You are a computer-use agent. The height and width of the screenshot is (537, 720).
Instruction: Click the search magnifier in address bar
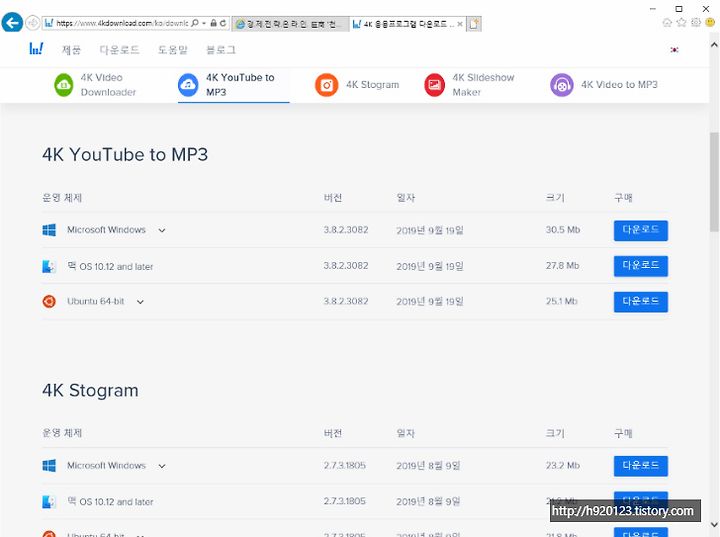[195, 23]
